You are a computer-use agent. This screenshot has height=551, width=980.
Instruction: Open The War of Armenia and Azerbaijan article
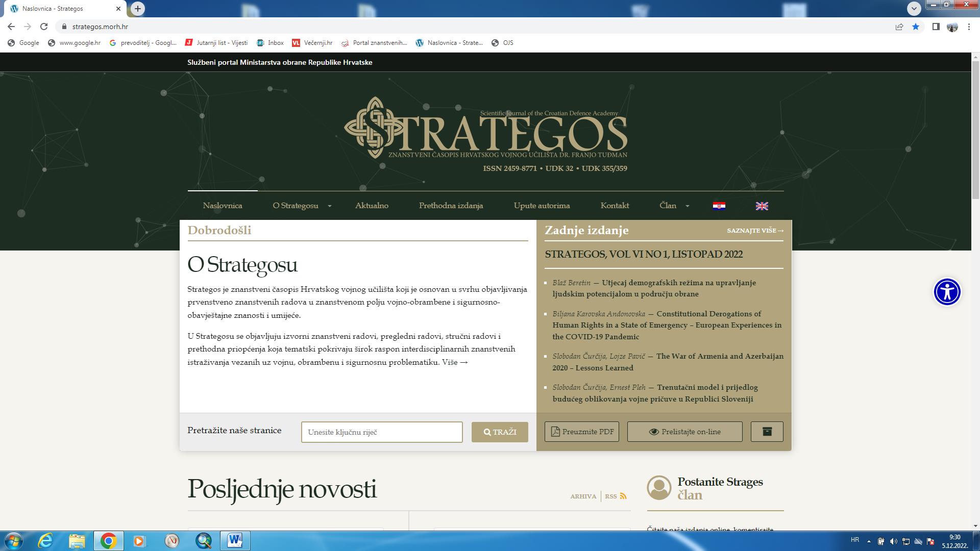tap(668, 362)
